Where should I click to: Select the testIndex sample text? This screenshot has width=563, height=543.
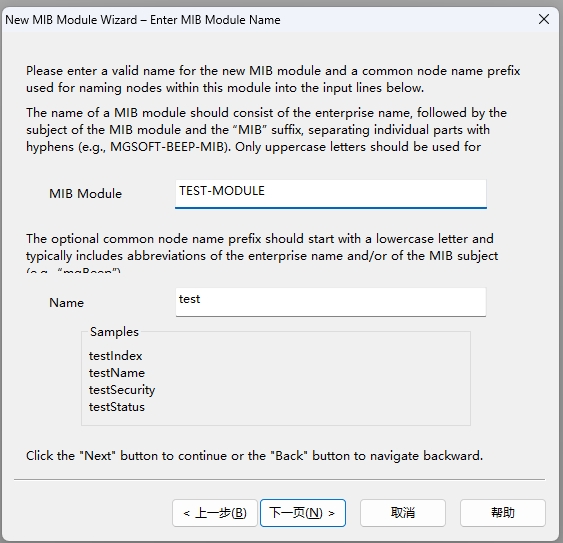116,356
